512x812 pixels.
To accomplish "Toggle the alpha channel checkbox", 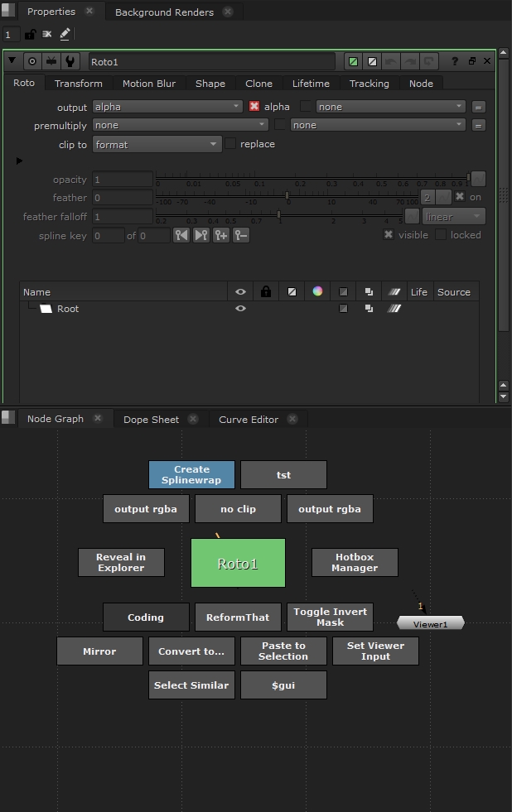I will click(x=255, y=106).
